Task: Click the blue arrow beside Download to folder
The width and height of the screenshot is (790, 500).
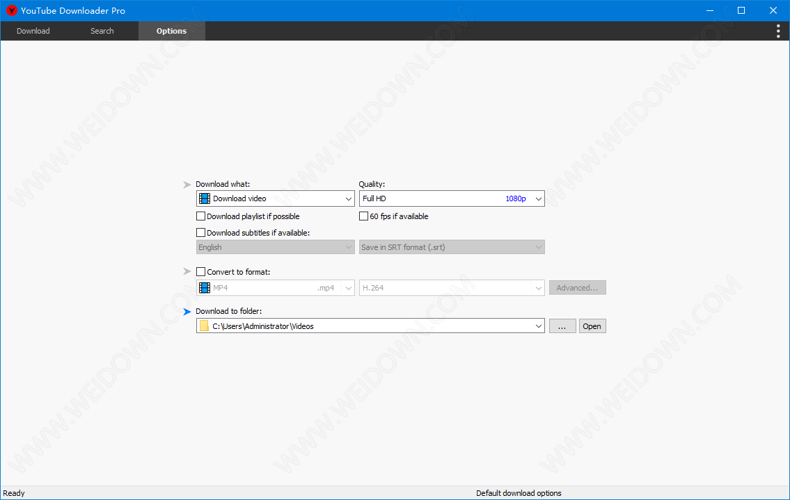Action: [187, 311]
